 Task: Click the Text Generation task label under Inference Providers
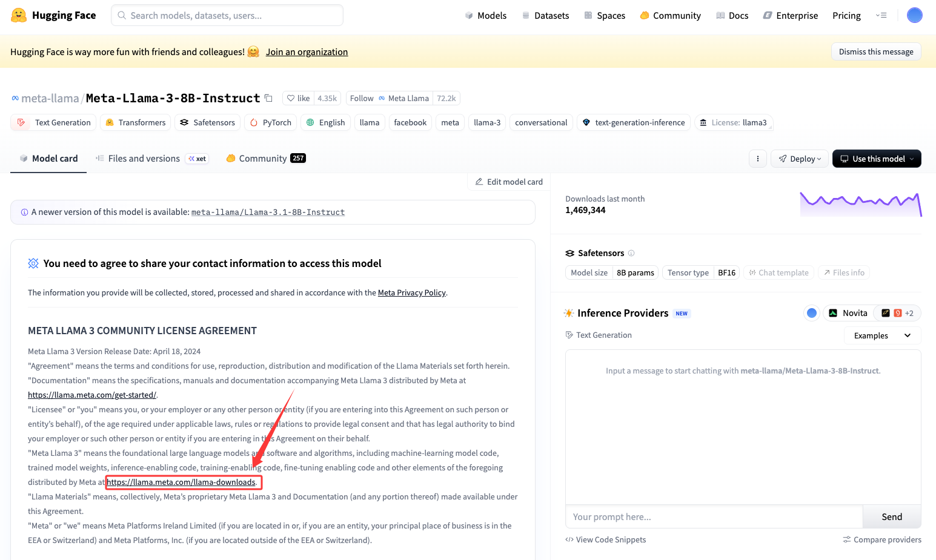[599, 335]
